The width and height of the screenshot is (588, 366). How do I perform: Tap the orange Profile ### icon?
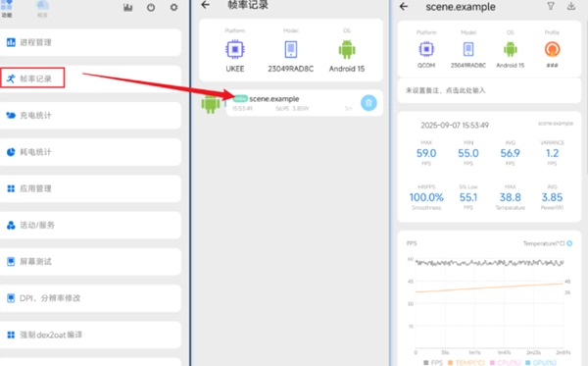tap(552, 49)
